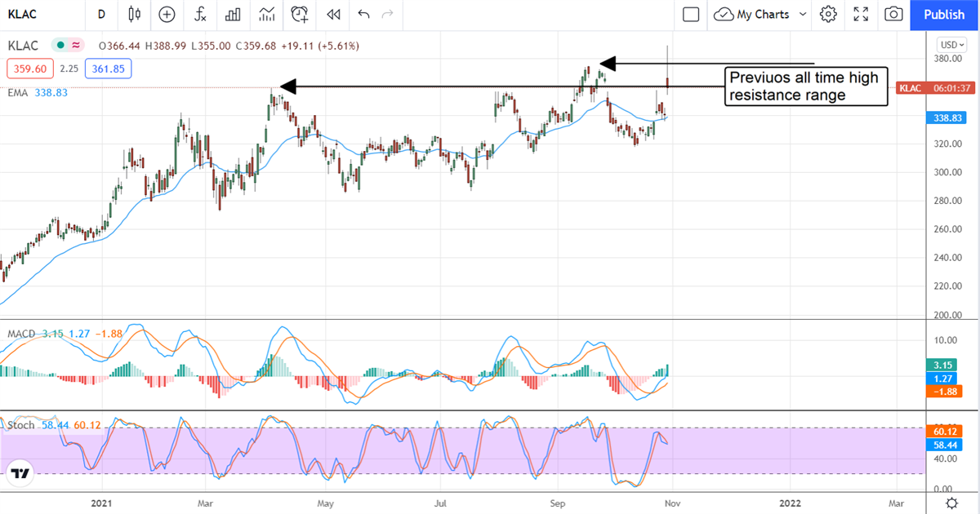Select the Stoch indicator legend label

click(x=21, y=425)
